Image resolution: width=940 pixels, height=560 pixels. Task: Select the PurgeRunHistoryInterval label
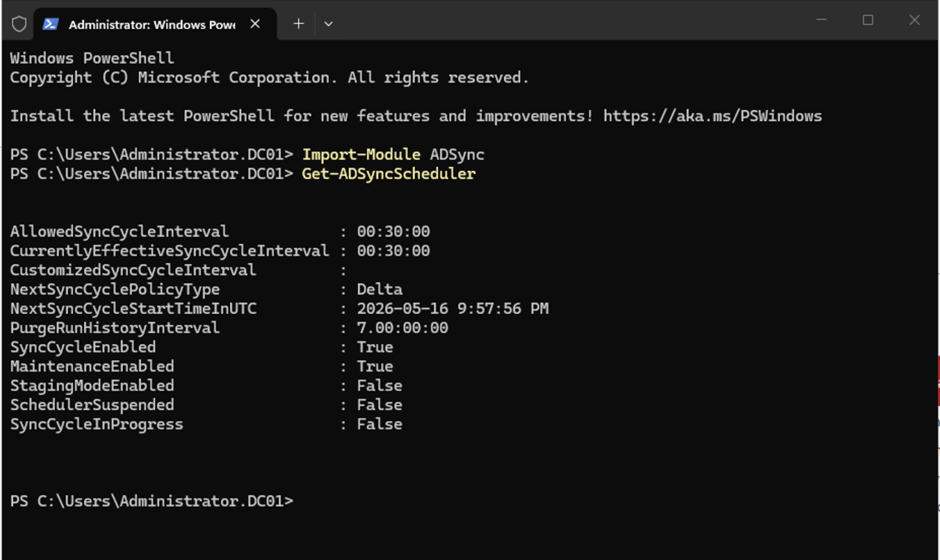tap(115, 328)
